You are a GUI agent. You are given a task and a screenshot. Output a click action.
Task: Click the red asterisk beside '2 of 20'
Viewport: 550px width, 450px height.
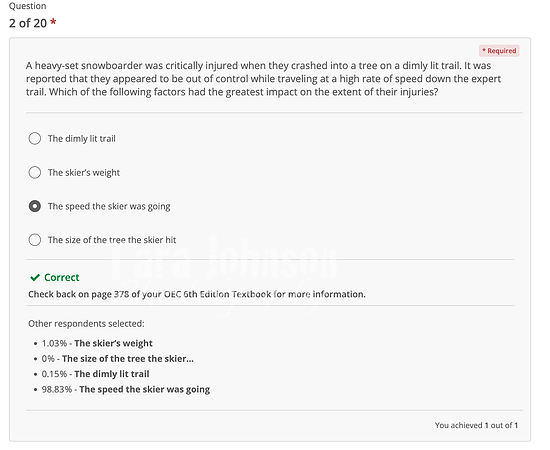coord(53,22)
